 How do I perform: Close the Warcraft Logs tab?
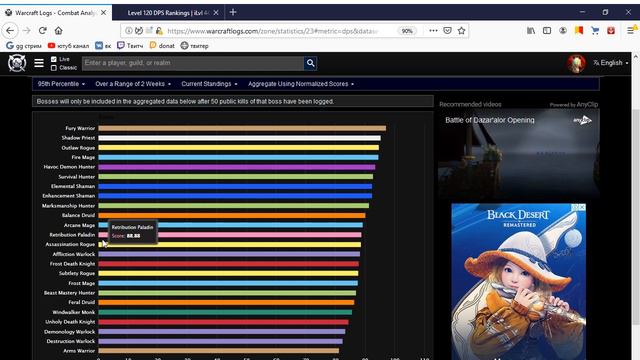[x=103, y=13]
